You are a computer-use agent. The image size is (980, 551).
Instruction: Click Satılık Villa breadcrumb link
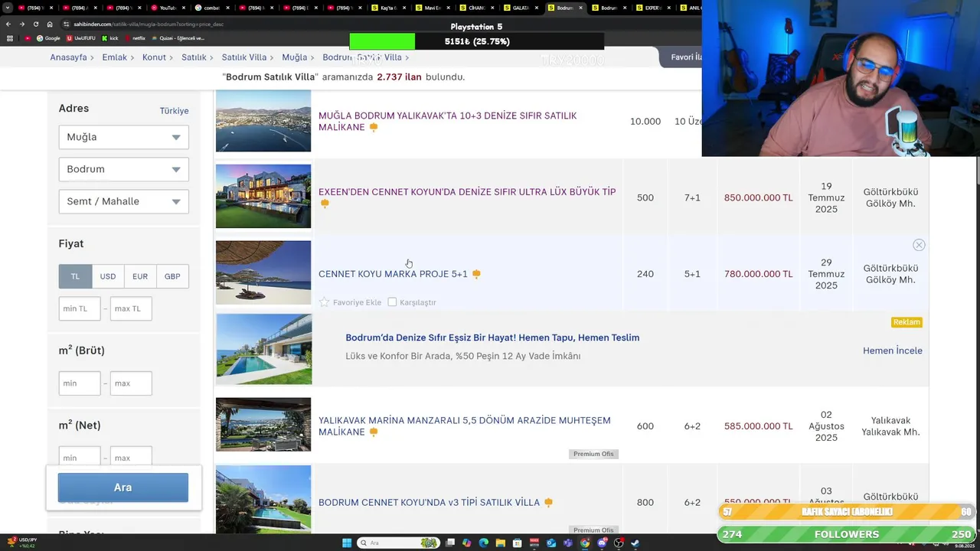244,57
